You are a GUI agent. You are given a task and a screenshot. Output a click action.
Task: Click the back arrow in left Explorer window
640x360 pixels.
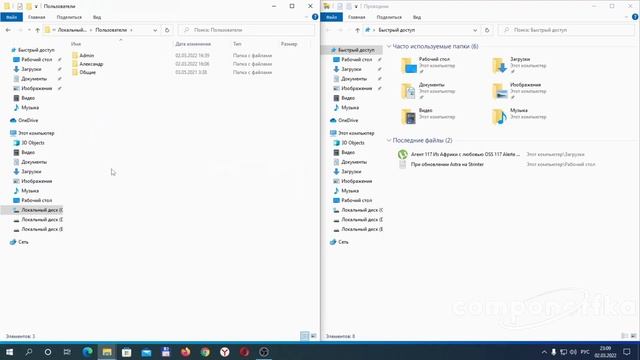tap(8, 30)
